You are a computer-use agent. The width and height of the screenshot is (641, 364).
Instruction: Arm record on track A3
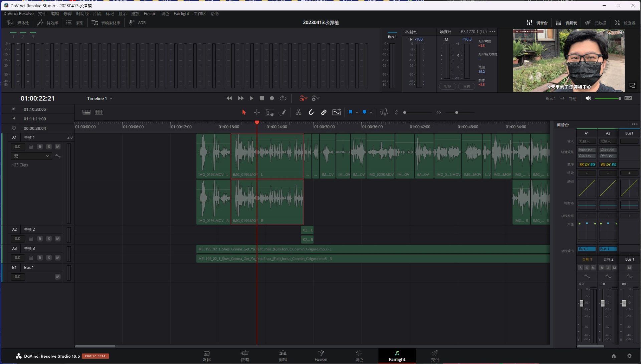[x=40, y=258]
